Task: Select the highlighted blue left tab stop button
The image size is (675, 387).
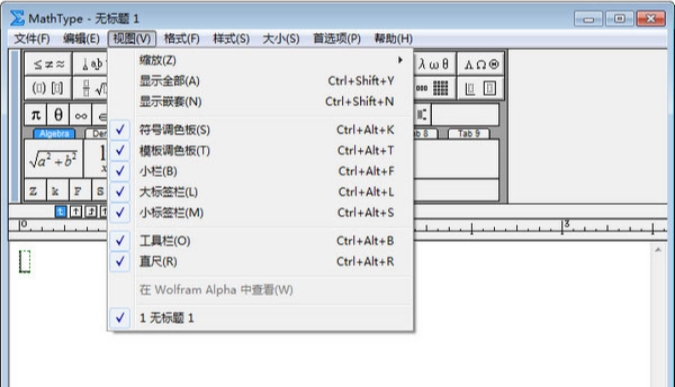Action: click(x=61, y=211)
